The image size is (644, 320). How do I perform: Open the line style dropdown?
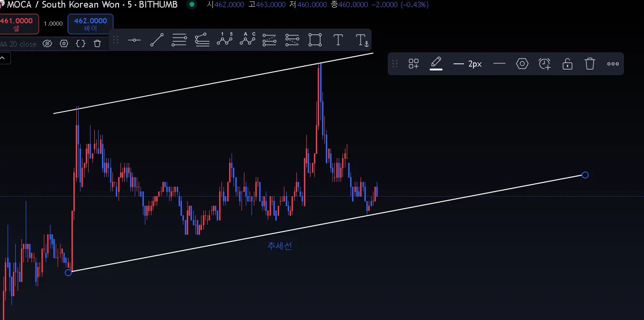click(499, 64)
